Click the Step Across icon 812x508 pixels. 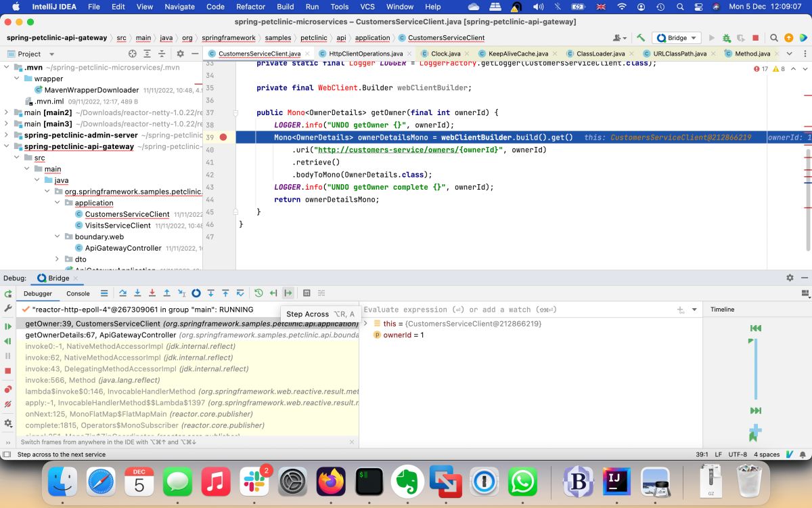(288, 293)
